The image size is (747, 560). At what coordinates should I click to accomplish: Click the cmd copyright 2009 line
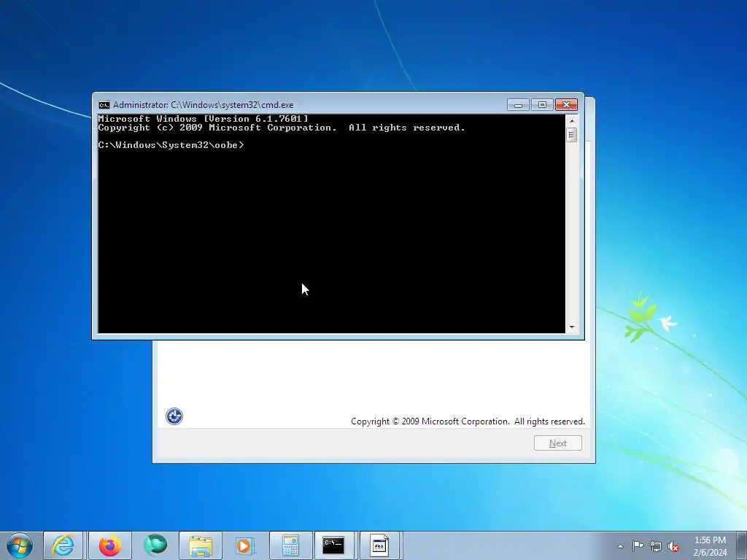point(282,128)
